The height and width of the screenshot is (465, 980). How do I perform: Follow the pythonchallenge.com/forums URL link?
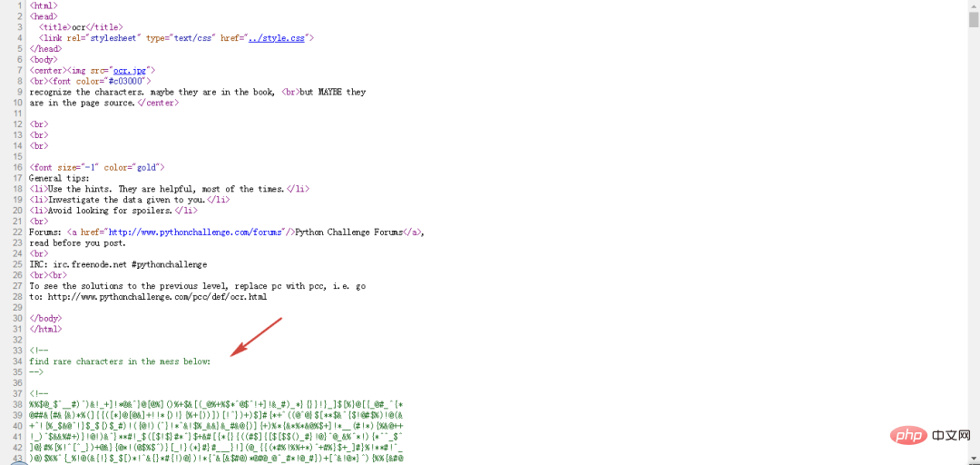(195, 232)
